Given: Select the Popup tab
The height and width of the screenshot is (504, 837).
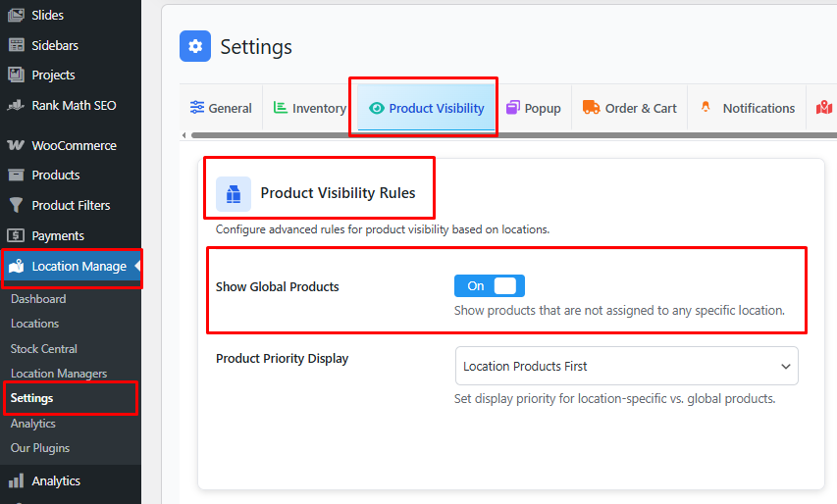Looking at the screenshot, I should [x=533, y=108].
